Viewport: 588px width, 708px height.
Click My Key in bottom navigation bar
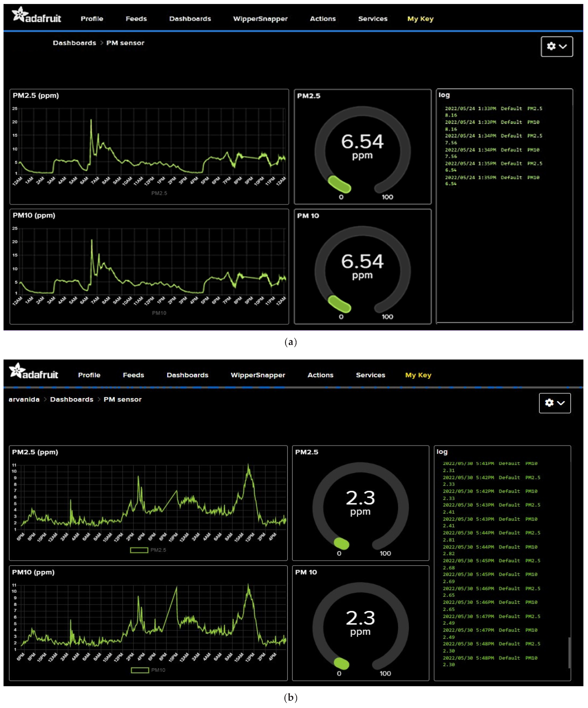click(418, 375)
